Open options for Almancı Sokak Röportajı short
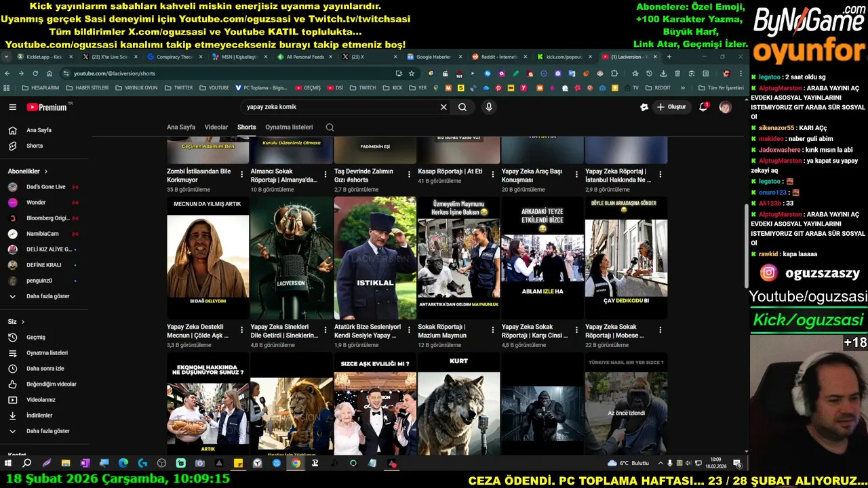The image size is (868, 488). pos(325,174)
